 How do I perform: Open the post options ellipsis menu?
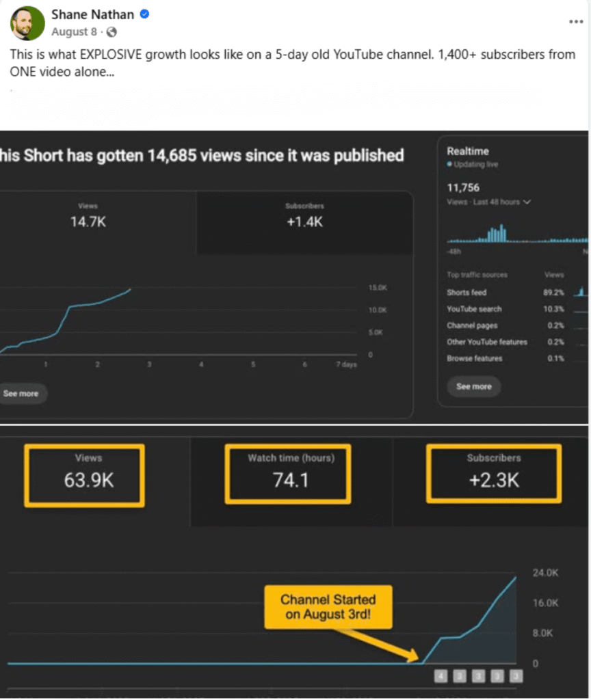576,21
